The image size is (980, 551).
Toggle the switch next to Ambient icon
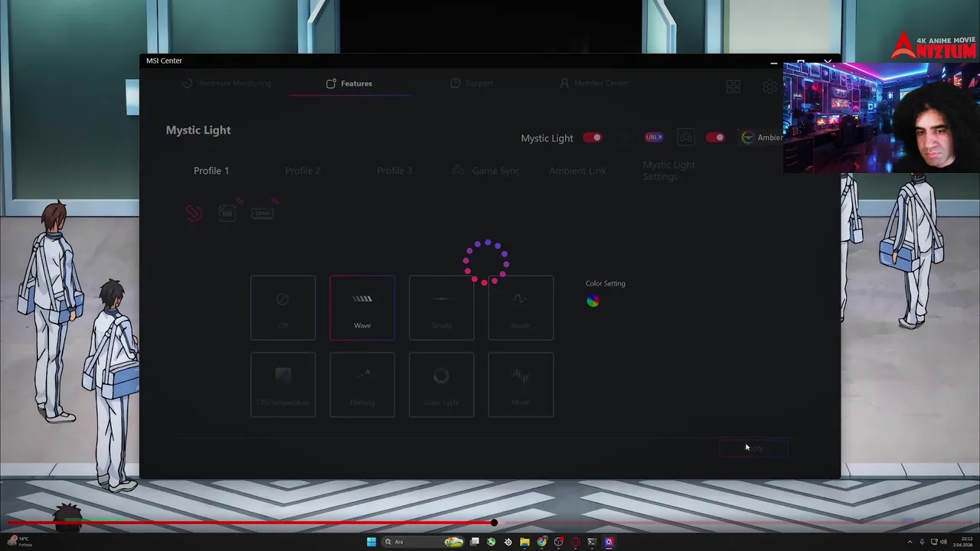pos(715,138)
